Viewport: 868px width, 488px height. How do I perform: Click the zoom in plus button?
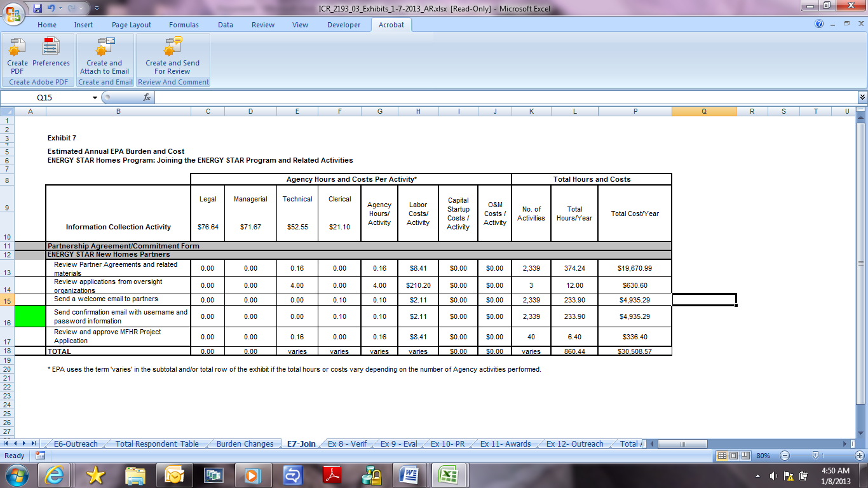pos(859,456)
